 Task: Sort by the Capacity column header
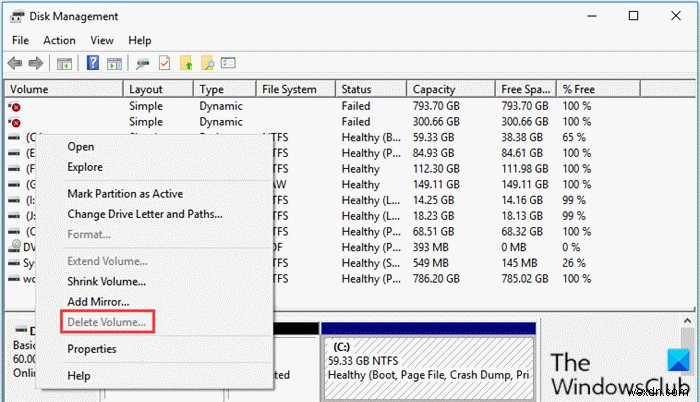click(x=451, y=89)
